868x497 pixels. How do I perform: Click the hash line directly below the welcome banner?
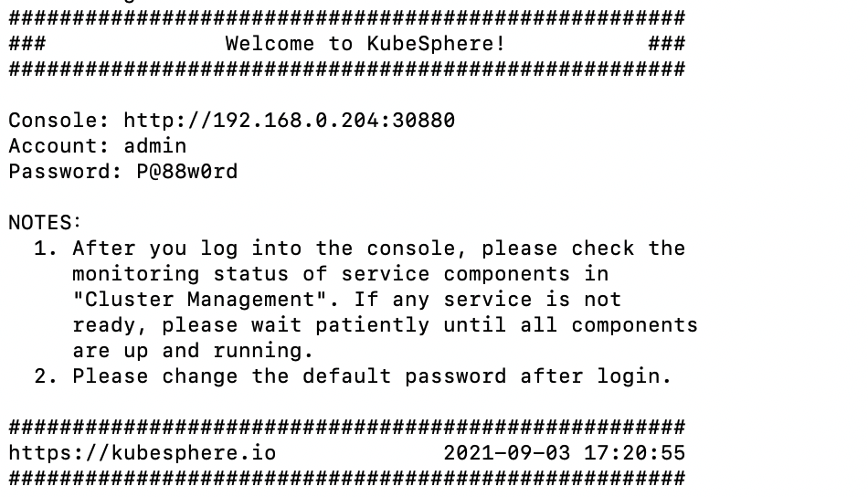click(346, 69)
